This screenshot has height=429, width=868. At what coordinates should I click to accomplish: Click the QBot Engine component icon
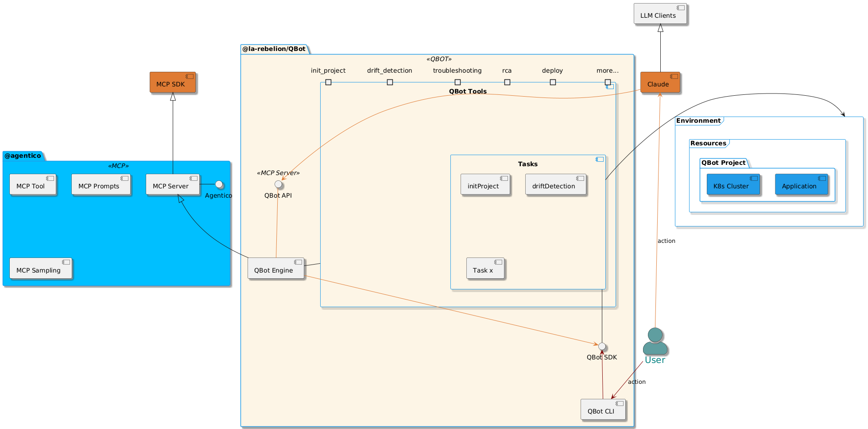[x=298, y=262]
